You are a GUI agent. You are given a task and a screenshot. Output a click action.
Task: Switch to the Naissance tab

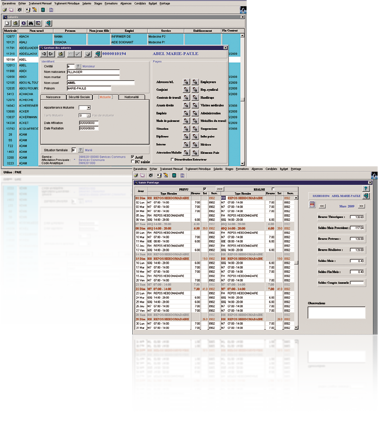[x=53, y=97]
